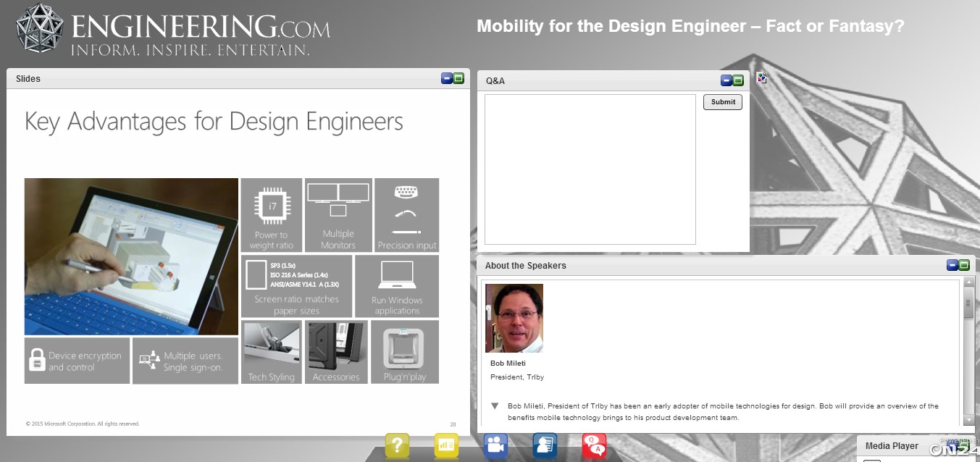The width and height of the screenshot is (980, 462).
Task: Click the "Screen ratio matches paper sizes" tile
Action: pos(297,286)
